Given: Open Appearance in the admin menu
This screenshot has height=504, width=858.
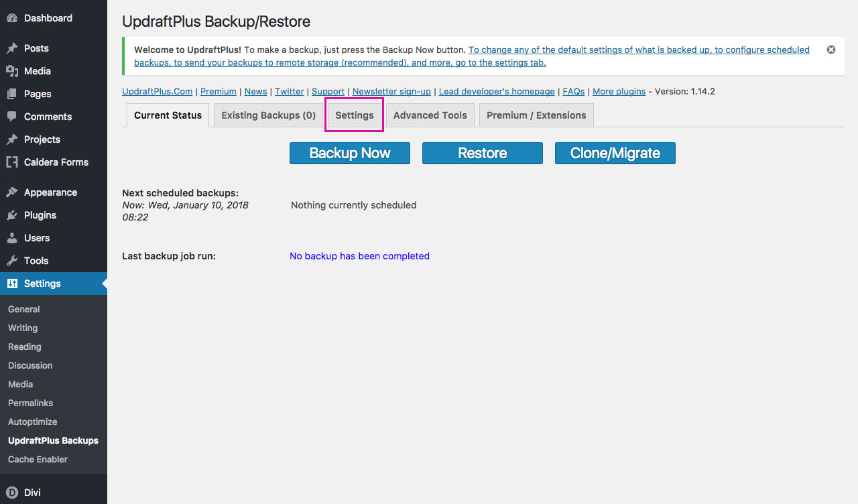Looking at the screenshot, I should click(x=50, y=192).
